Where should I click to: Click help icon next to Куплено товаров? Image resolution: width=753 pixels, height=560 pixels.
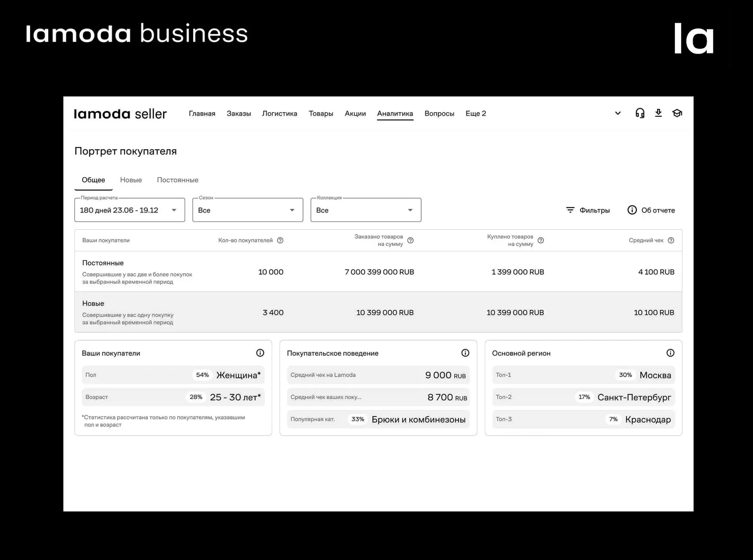[540, 240]
